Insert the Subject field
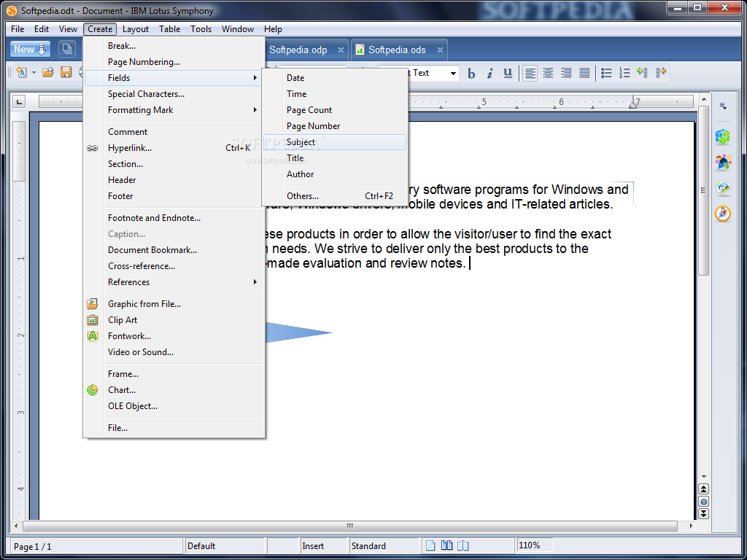Viewport: 747px width, 560px height. (x=335, y=142)
